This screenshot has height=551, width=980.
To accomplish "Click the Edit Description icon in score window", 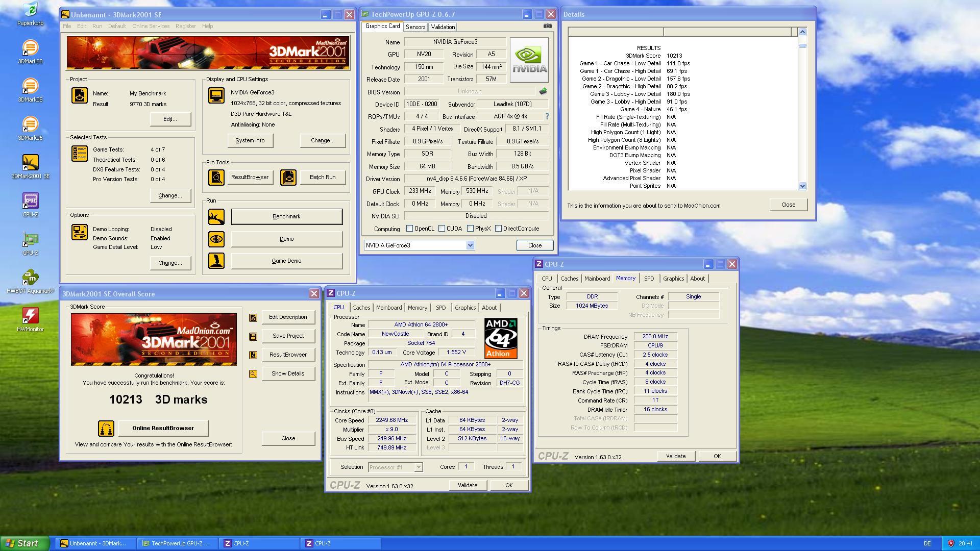I will [x=253, y=317].
